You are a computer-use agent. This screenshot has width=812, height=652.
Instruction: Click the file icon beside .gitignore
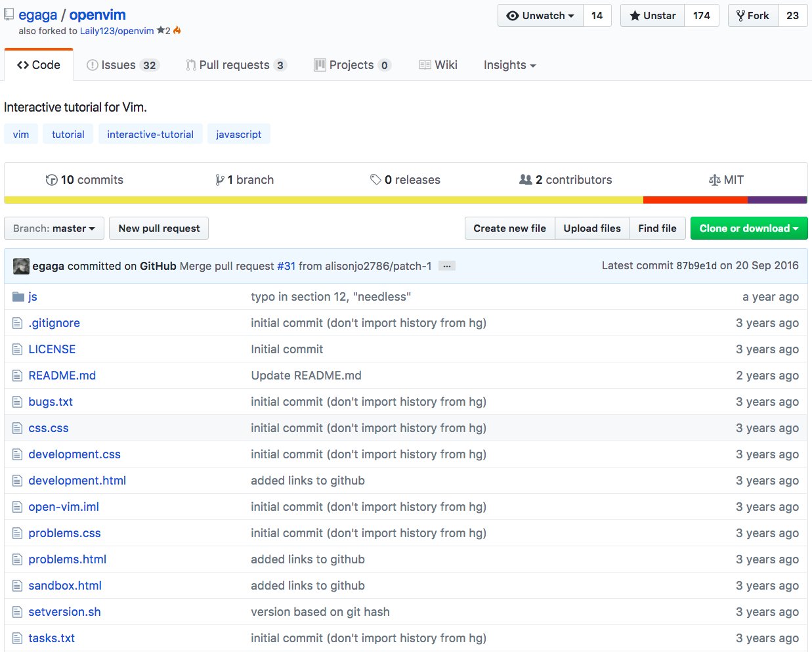[x=18, y=323]
